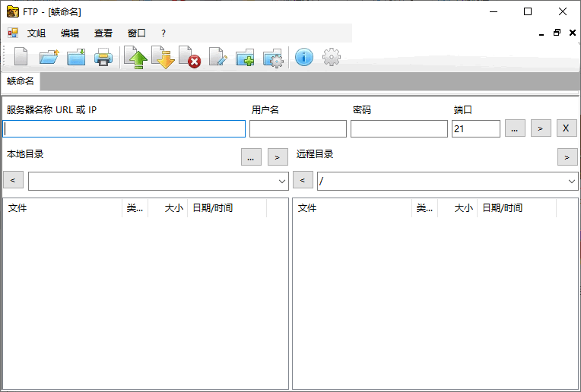Sort local list by 文件 column
The width and height of the screenshot is (581, 392).
click(62, 208)
